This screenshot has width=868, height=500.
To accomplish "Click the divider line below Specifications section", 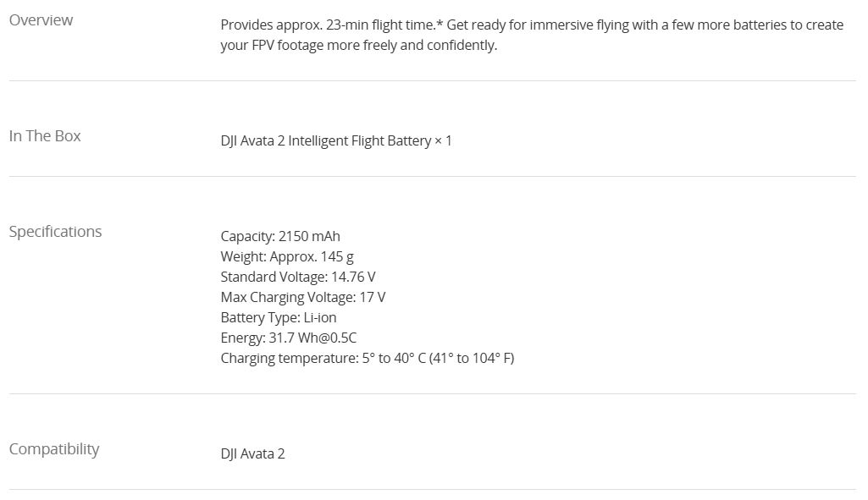I will pyautogui.click(x=432, y=394).
